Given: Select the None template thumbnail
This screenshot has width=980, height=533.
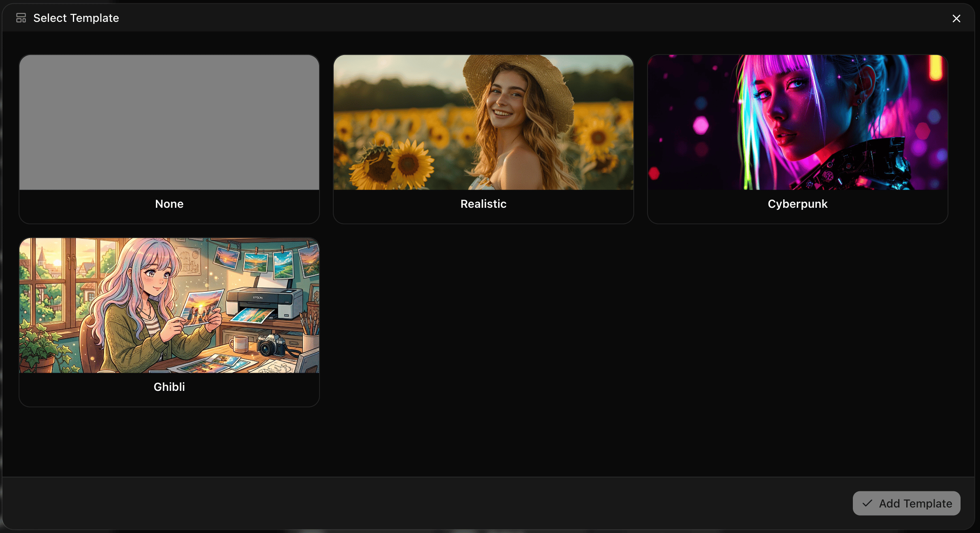Looking at the screenshot, I should pos(169,122).
